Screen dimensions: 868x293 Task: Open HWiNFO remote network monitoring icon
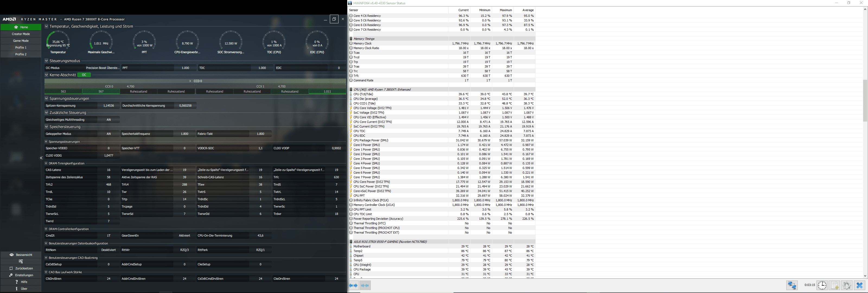pyautogui.click(x=792, y=285)
